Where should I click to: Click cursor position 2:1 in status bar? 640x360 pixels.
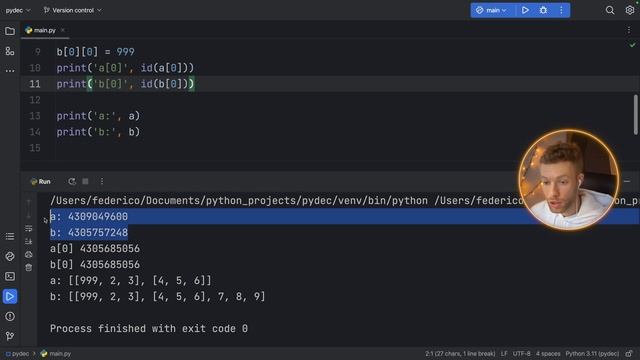pyautogui.click(x=460, y=353)
